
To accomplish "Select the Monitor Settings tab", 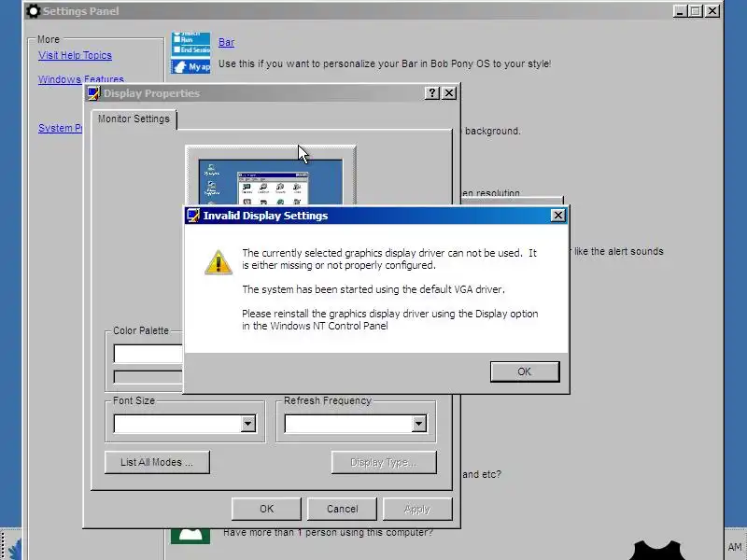I will click(x=134, y=119).
